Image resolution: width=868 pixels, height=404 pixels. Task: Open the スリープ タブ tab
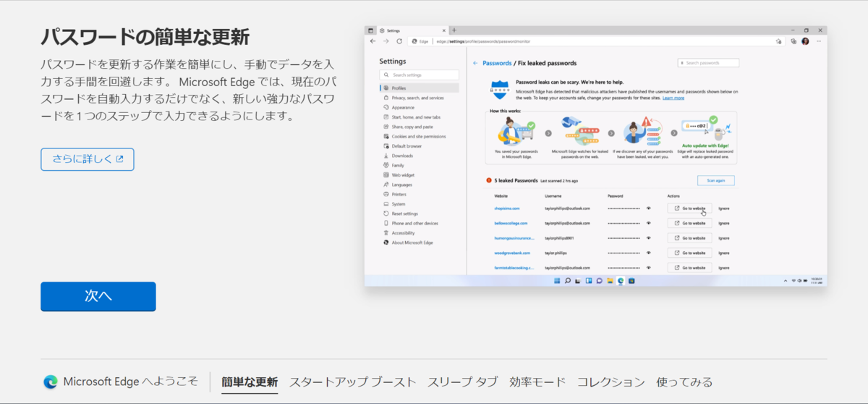463,382
